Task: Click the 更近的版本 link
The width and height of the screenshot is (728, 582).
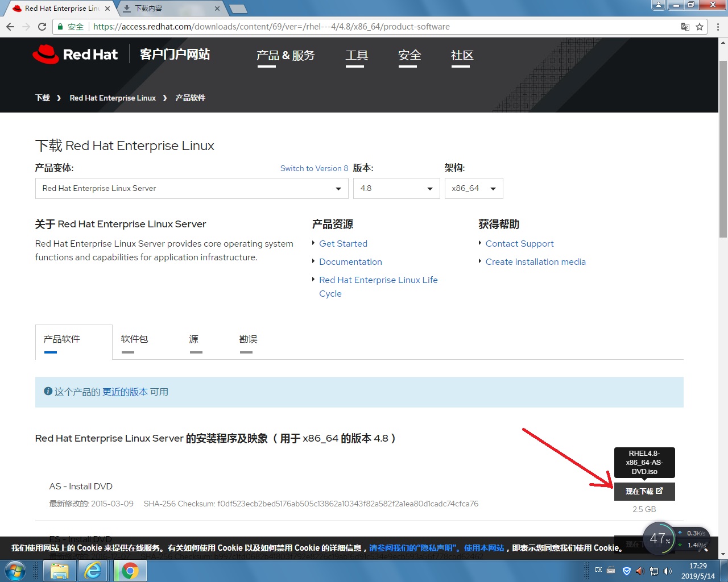Action: click(125, 392)
